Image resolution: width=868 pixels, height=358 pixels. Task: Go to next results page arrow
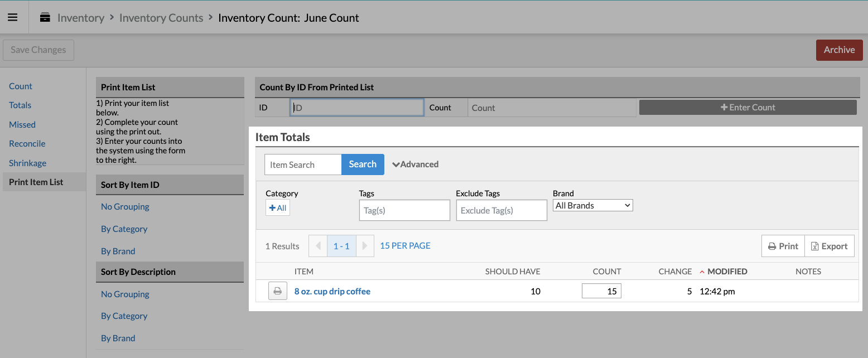pyautogui.click(x=365, y=246)
